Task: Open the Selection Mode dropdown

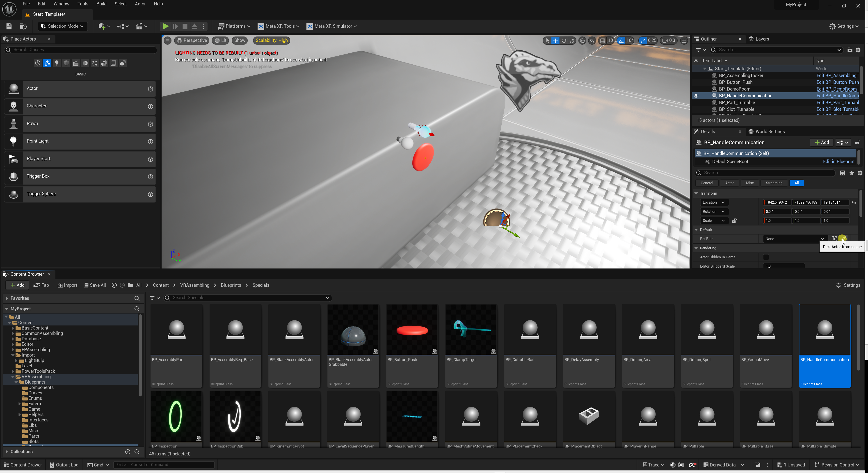Action: pyautogui.click(x=63, y=26)
